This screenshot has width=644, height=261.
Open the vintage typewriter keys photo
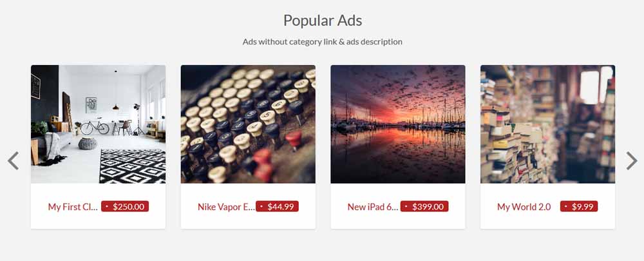point(248,124)
